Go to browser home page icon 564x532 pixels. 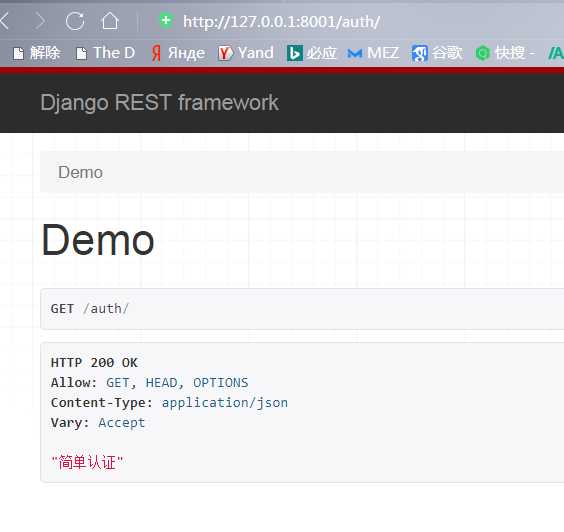(x=110, y=21)
